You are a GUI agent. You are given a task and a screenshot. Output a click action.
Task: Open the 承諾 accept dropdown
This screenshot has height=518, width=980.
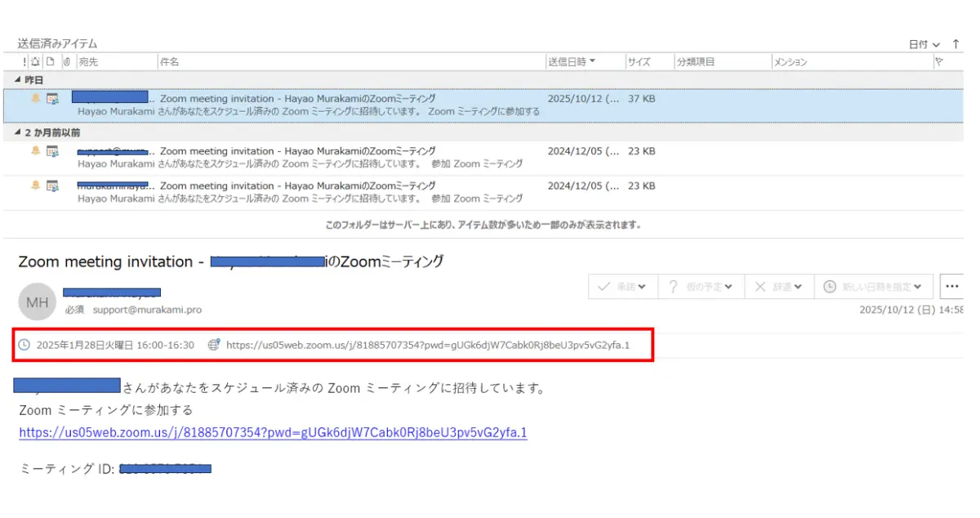point(622,287)
